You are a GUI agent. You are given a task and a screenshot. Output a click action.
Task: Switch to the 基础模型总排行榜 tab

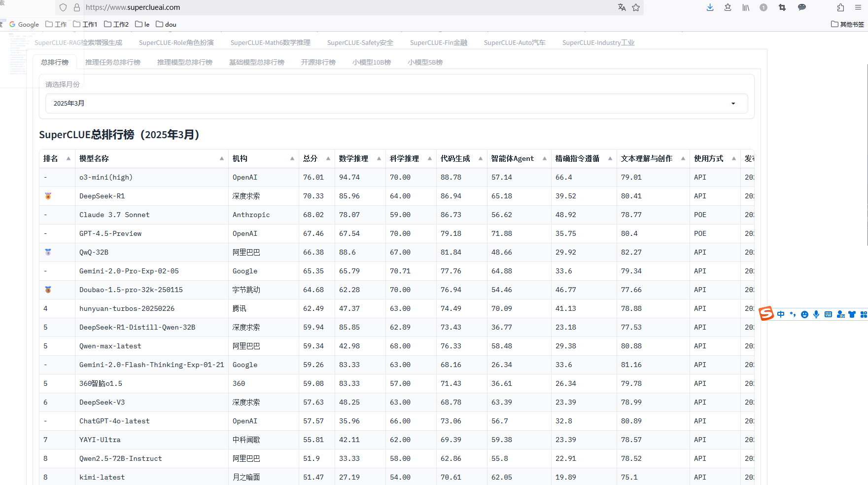click(x=256, y=62)
